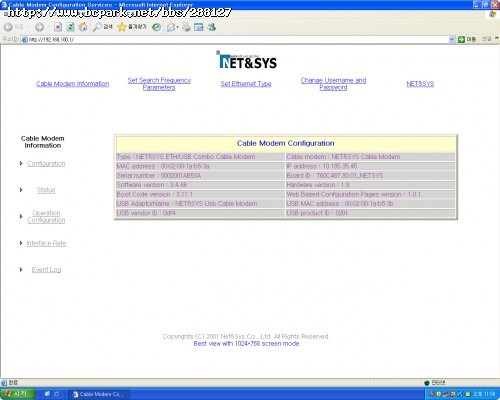Select the Software version table cell
Viewport: 500px width, 400px height.
[200, 185]
